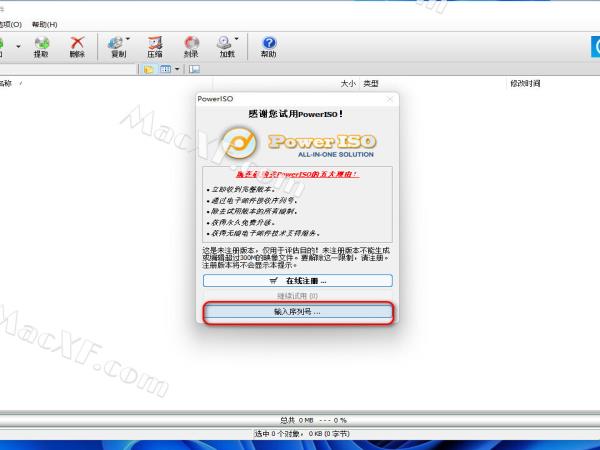Click the '选中 0 个对象' status bar text
Viewport: 600px width, 450px height.
(x=302, y=434)
